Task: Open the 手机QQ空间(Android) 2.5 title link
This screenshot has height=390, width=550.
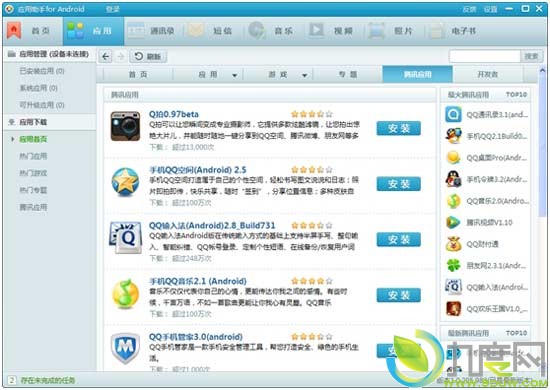Action: pyautogui.click(x=198, y=170)
